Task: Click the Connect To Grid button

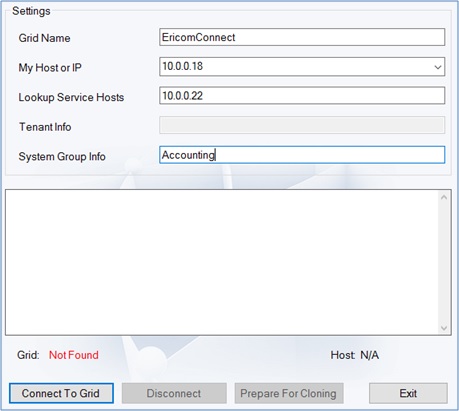Action: [x=61, y=393]
